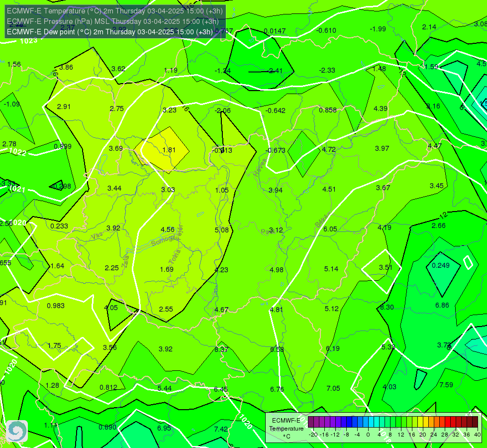Image resolution: width=487 pixels, height=448 pixels.
Task: Click the dew point value 8.30
Action: 387,308
